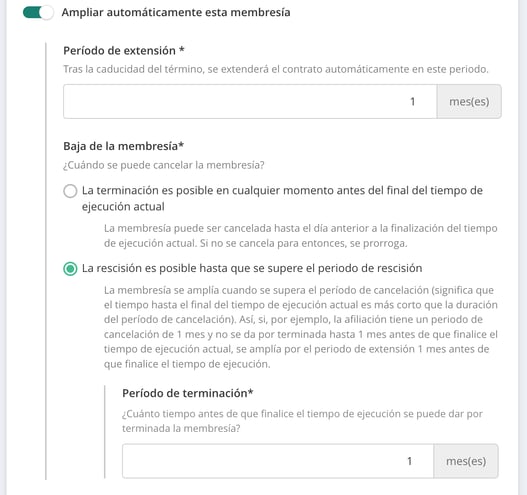Image resolution: width=527 pixels, height=495 pixels.
Task: Click the label 'La rescisión es posible hasta que se supere'
Action: (x=252, y=269)
